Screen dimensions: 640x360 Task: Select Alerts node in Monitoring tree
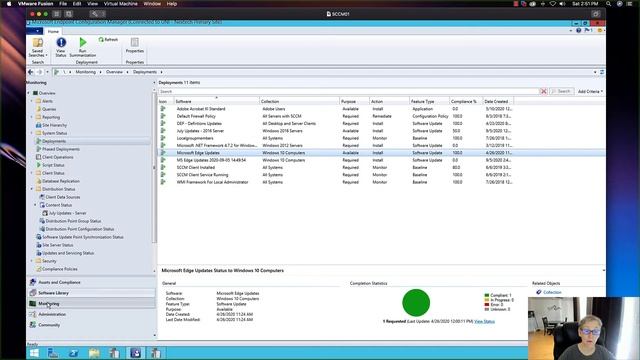click(x=47, y=101)
